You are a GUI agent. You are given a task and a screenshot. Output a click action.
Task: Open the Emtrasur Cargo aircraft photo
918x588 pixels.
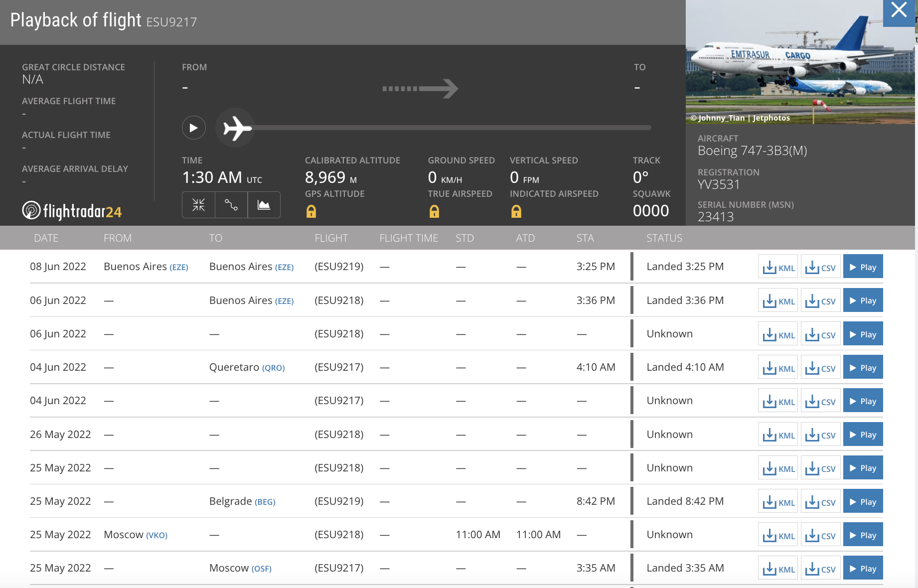click(x=800, y=62)
